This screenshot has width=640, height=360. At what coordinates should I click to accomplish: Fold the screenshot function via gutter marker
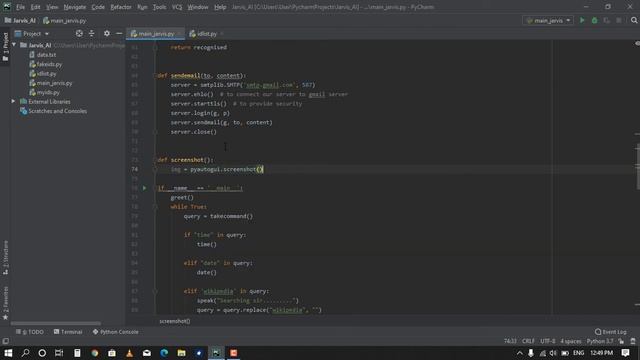pyautogui.click(x=155, y=160)
